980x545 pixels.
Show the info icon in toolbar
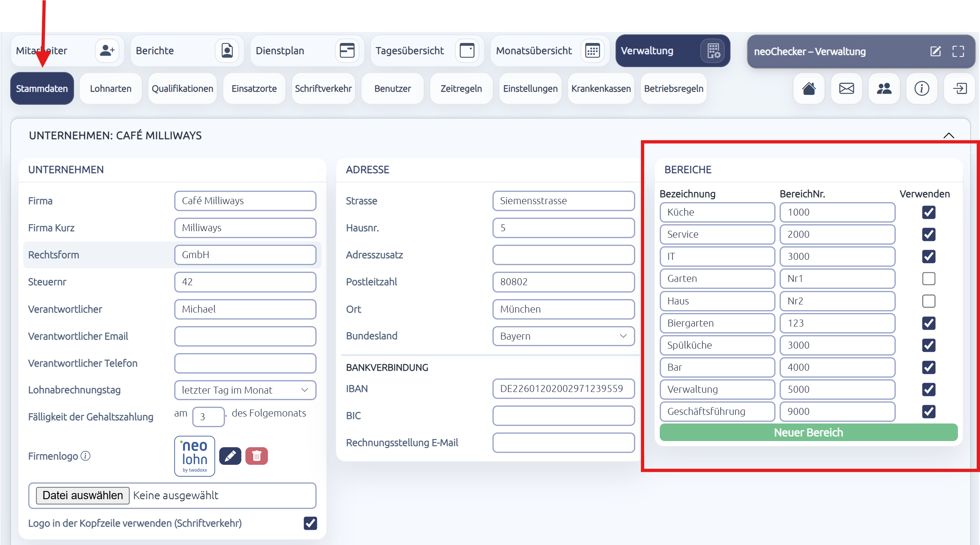922,88
